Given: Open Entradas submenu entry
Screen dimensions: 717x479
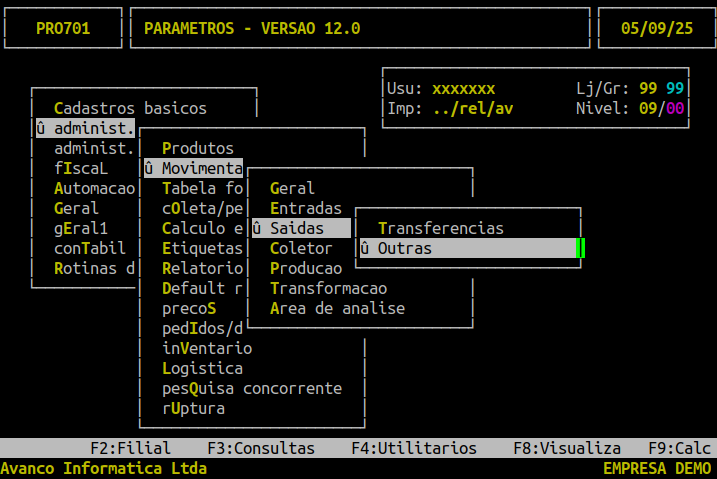Looking at the screenshot, I should (306, 208).
